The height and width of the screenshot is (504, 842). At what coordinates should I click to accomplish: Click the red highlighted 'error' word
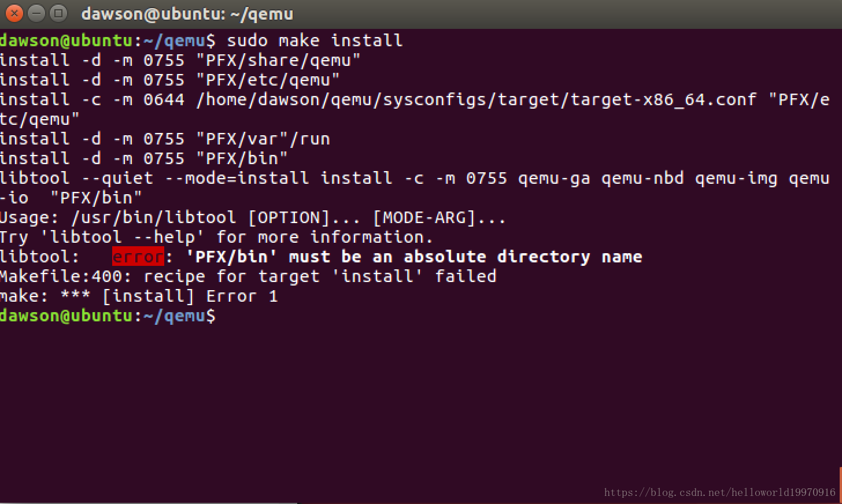pyautogui.click(x=138, y=257)
